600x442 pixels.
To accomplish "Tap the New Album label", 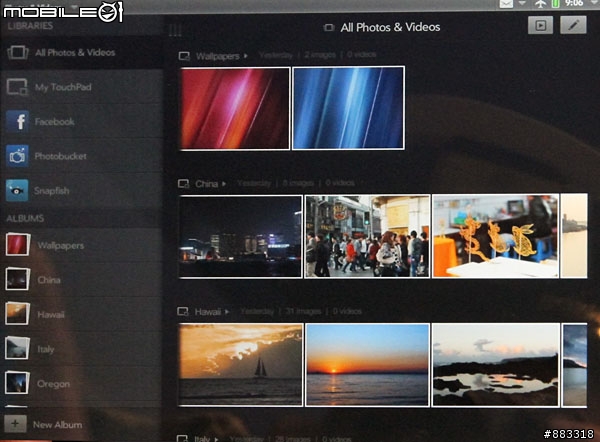I will (x=57, y=424).
